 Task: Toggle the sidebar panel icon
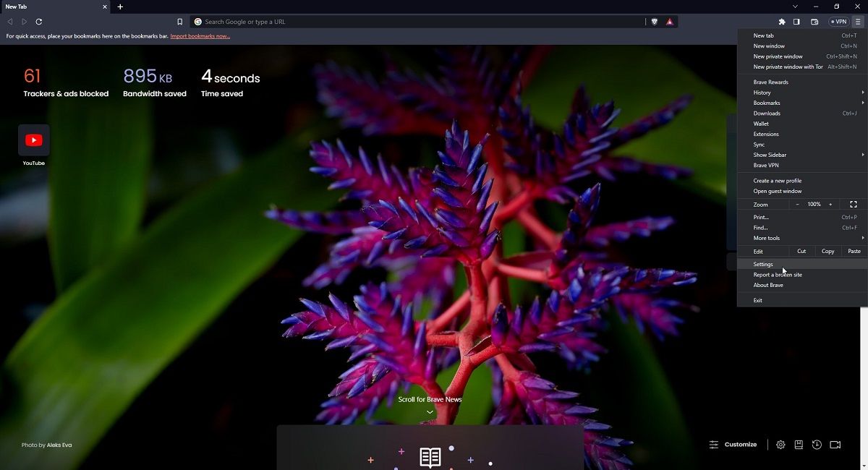[796, 22]
